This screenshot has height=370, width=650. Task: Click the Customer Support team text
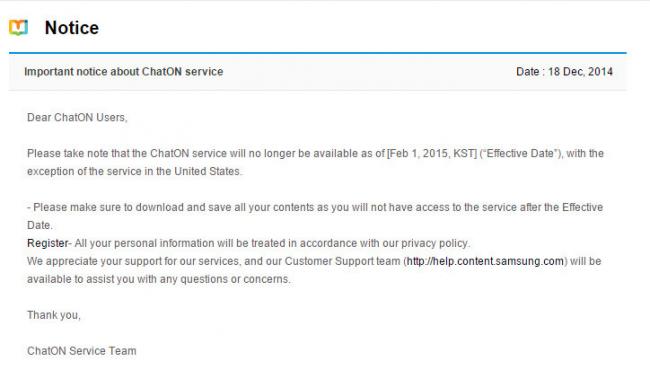[x=342, y=261]
